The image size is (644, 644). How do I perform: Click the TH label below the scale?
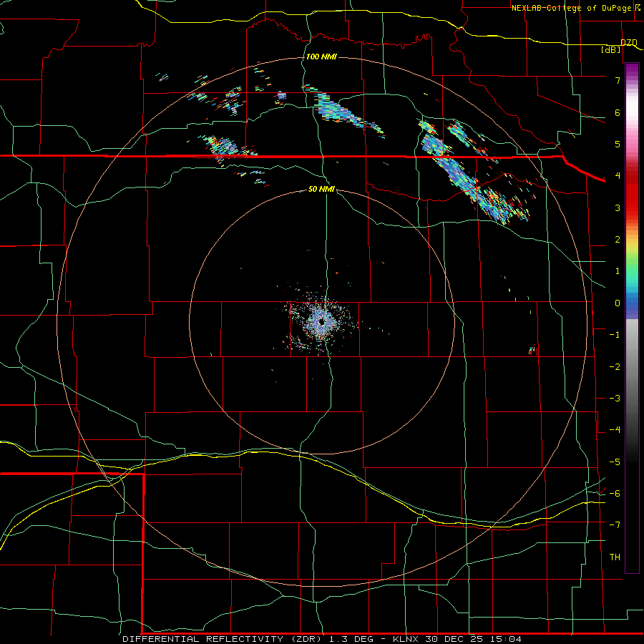(615, 557)
